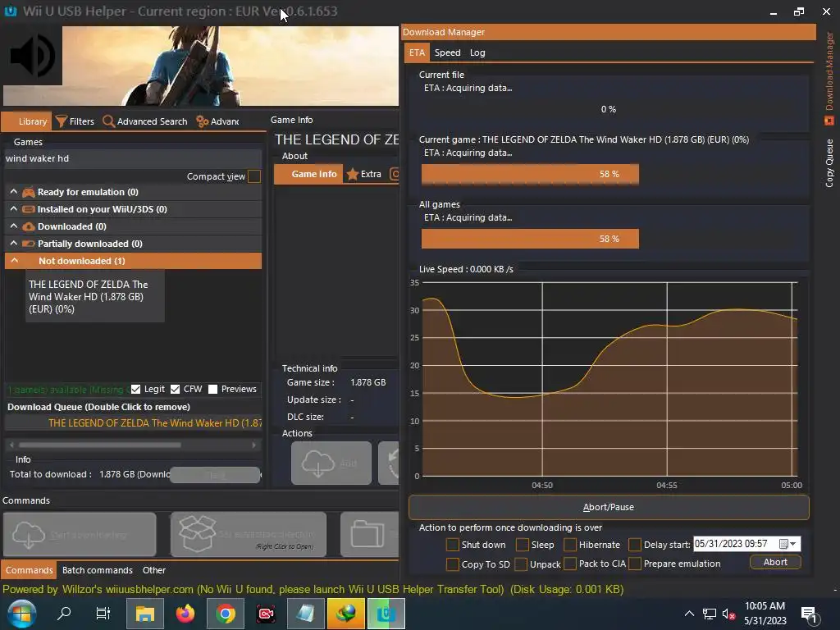
Task: Open the Log tab
Action: click(477, 52)
